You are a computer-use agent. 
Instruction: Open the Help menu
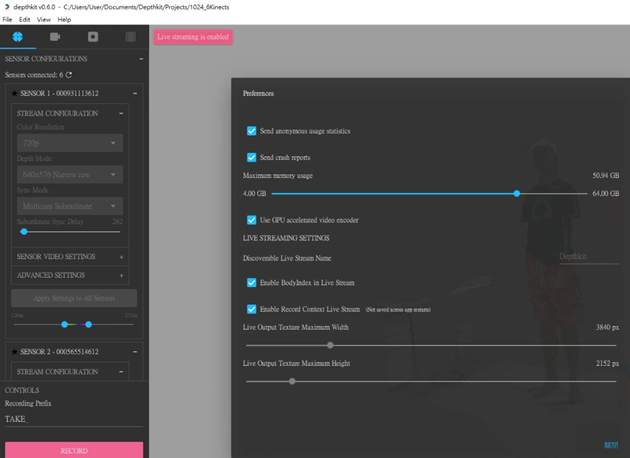tap(64, 19)
